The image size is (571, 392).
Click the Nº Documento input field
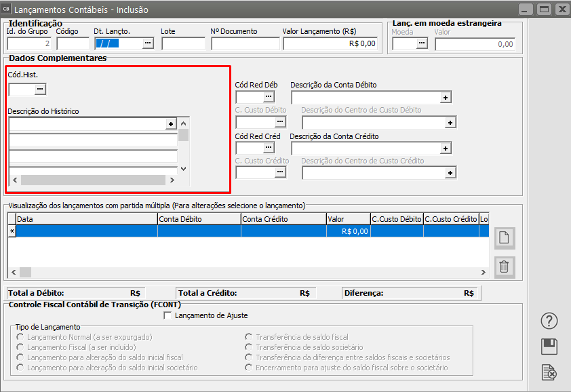(245, 44)
